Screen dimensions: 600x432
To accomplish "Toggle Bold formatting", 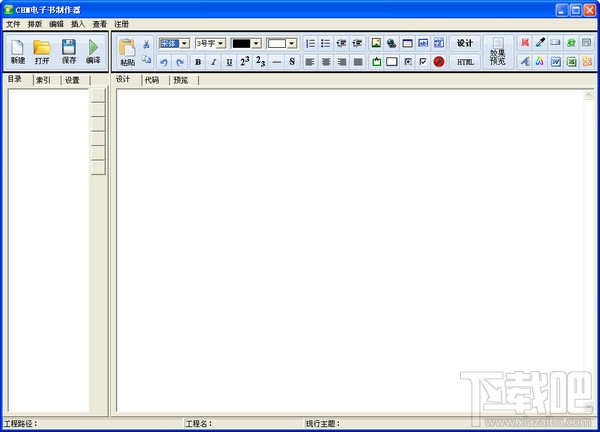I will point(198,62).
